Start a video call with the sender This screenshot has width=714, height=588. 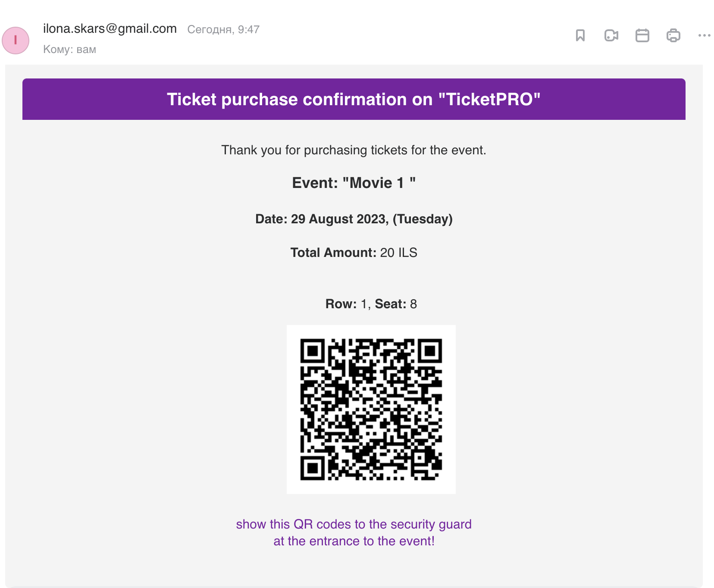click(x=611, y=35)
